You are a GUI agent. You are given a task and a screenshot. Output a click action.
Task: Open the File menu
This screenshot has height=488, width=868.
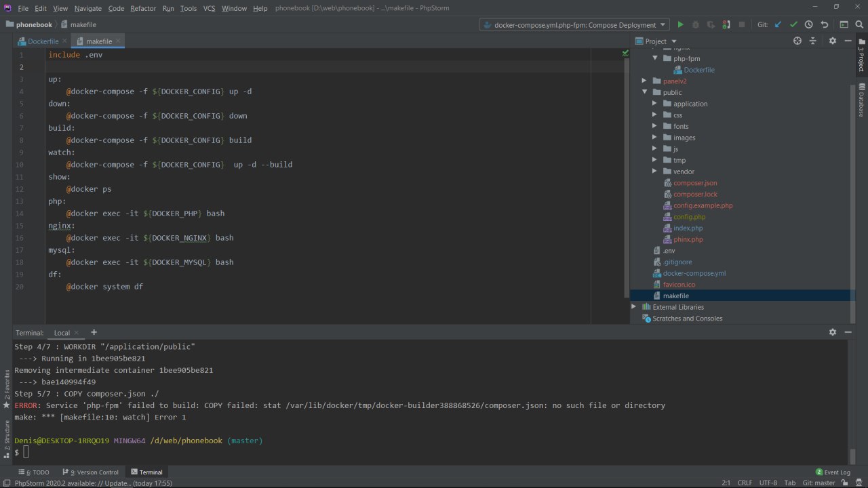pyautogui.click(x=23, y=8)
